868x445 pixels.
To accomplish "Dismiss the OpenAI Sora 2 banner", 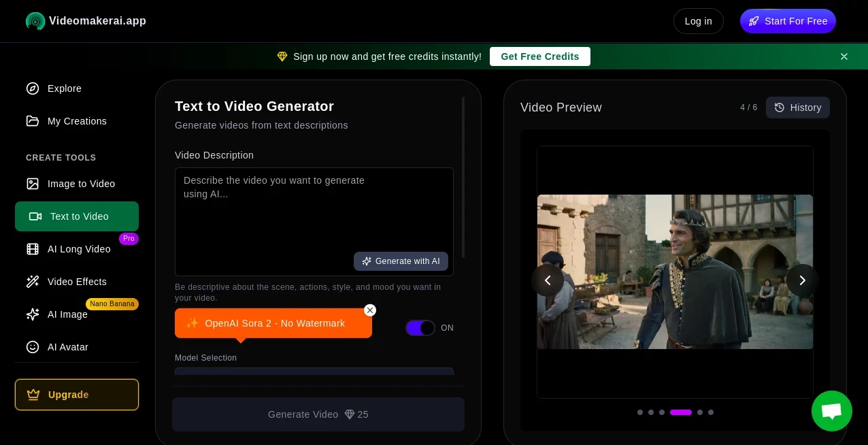I will 370,310.
